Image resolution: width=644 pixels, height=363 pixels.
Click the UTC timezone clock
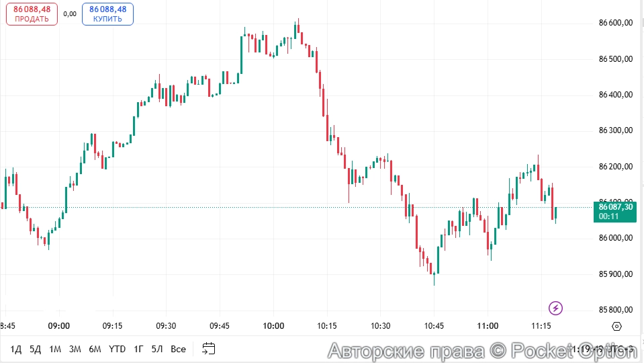(x=604, y=349)
